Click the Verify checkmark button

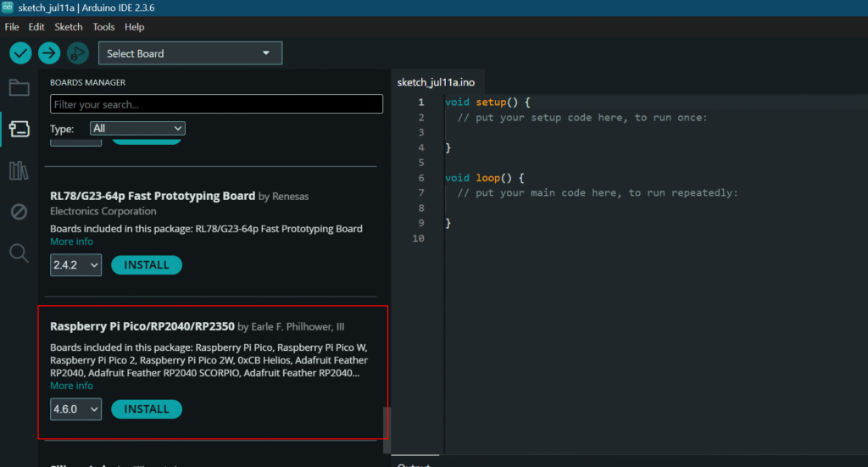[20, 53]
